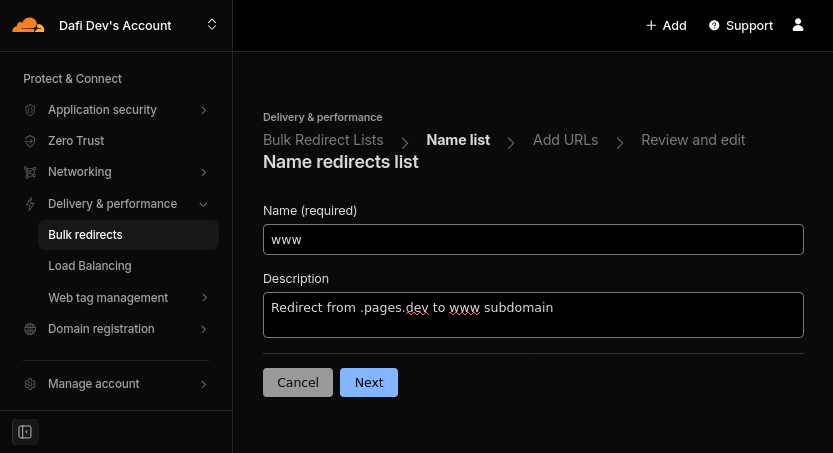Click the Zero Trust shield icon
The height and width of the screenshot is (453, 833).
pyautogui.click(x=30, y=141)
